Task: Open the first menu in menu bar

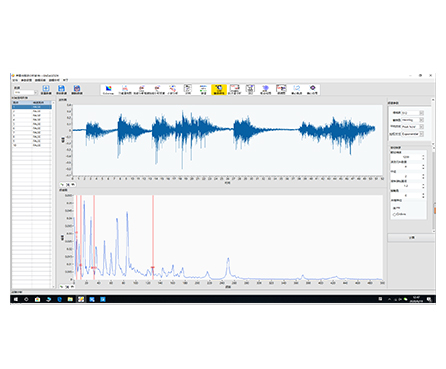Action: point(15,80)
